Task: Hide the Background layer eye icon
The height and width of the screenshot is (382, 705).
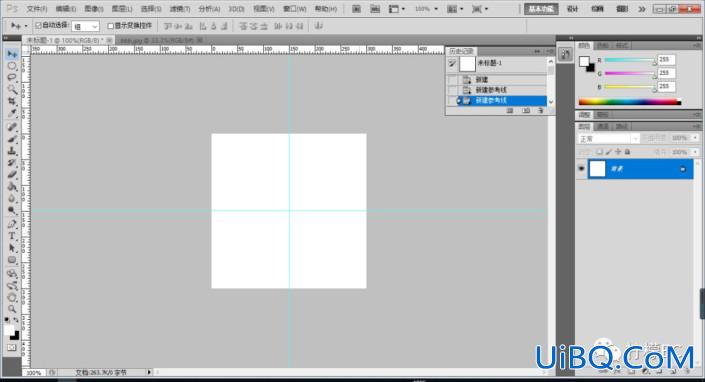Action: (581, 169)
